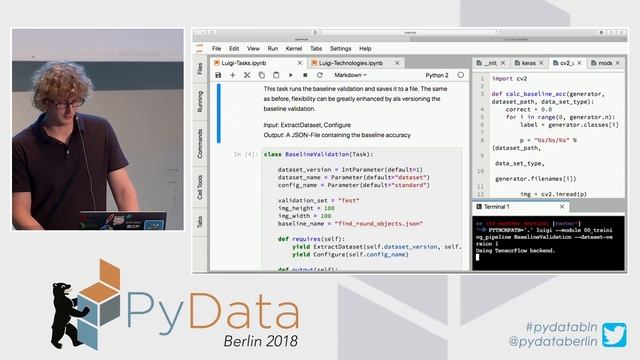
Task: Click the 'validation_set = "Test"' line
Action: coord(318,200)
